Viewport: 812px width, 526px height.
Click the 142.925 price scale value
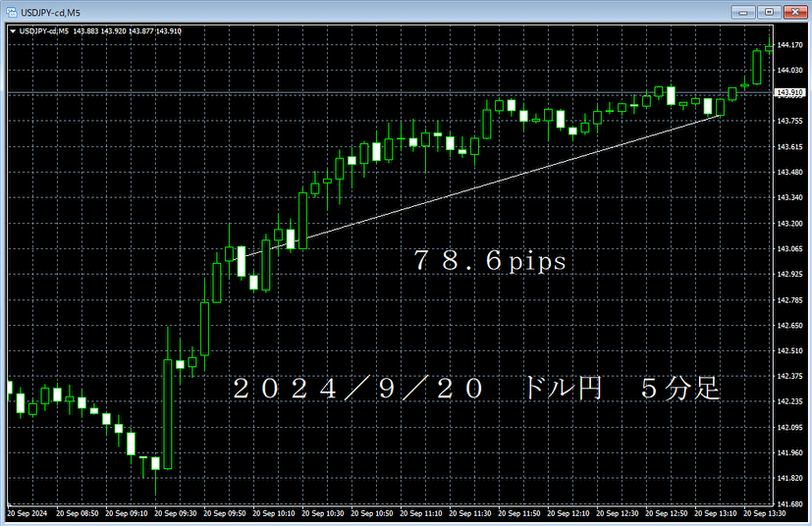coord(789,275)
